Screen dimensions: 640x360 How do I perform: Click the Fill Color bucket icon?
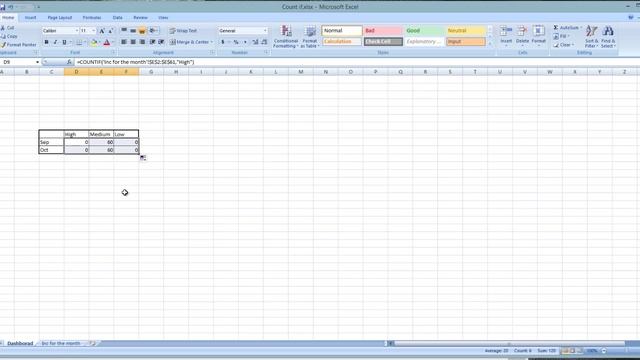pyautogui.click(x=94, y=42)
